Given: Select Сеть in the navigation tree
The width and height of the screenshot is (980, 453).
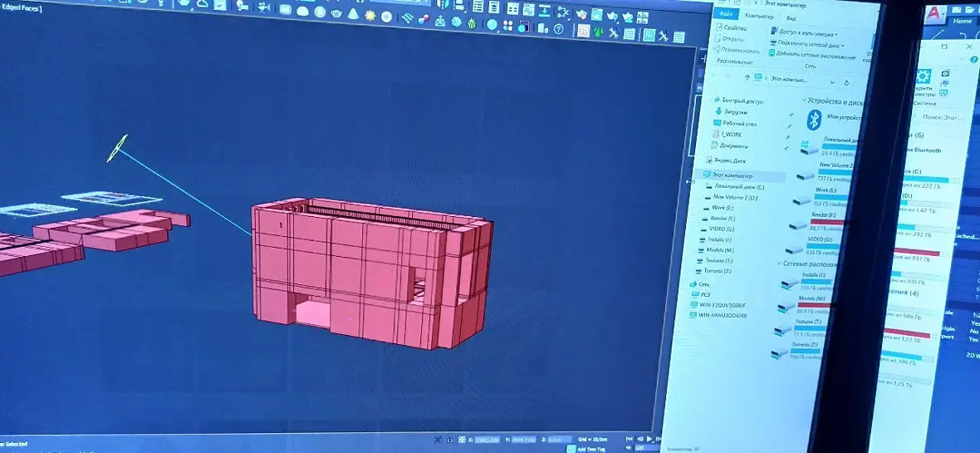Looking at the screenshot, I should click(699, 284).
